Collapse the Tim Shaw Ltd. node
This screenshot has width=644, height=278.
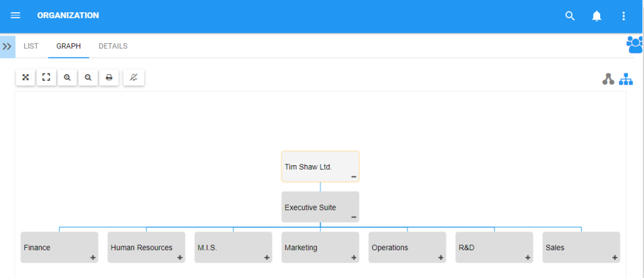click(354, 177)
